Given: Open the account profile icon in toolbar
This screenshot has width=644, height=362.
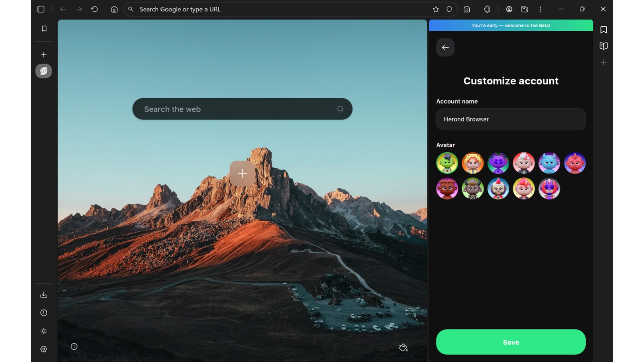Looking at the screenshot, I should point(509,9).
